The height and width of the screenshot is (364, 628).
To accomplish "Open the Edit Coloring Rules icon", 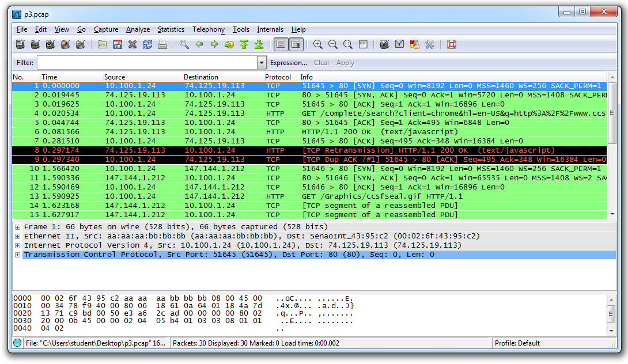I will [414, 44].
